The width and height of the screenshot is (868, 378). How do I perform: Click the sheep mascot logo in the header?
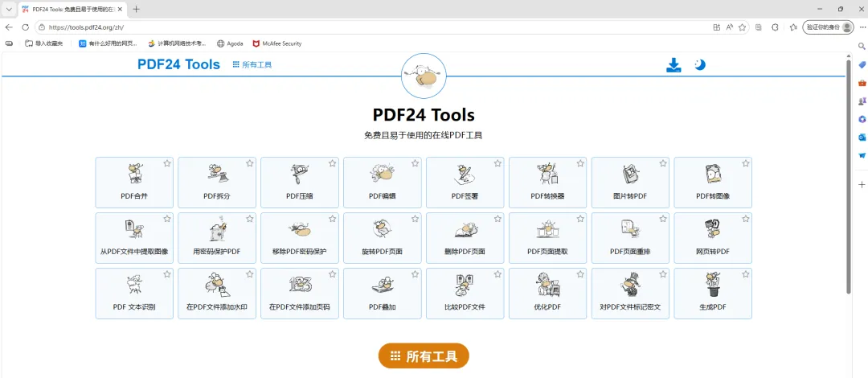click(x=424, y=76)
